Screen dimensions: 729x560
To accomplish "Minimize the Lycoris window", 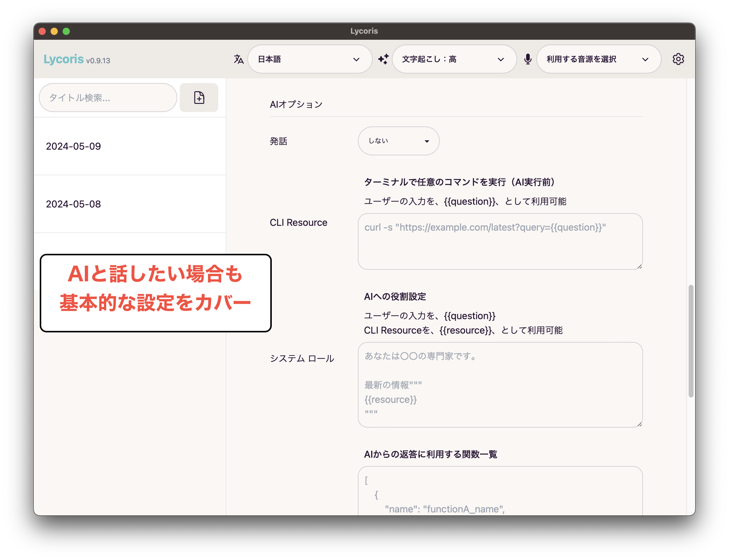I will click(54, 31).
